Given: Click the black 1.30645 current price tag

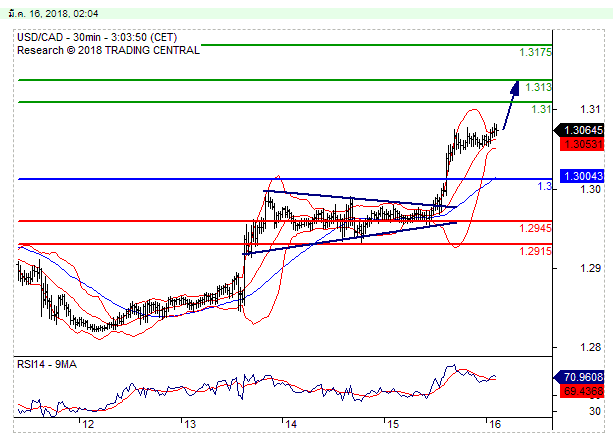Looking at the screenshot, I should pos(579,130).
